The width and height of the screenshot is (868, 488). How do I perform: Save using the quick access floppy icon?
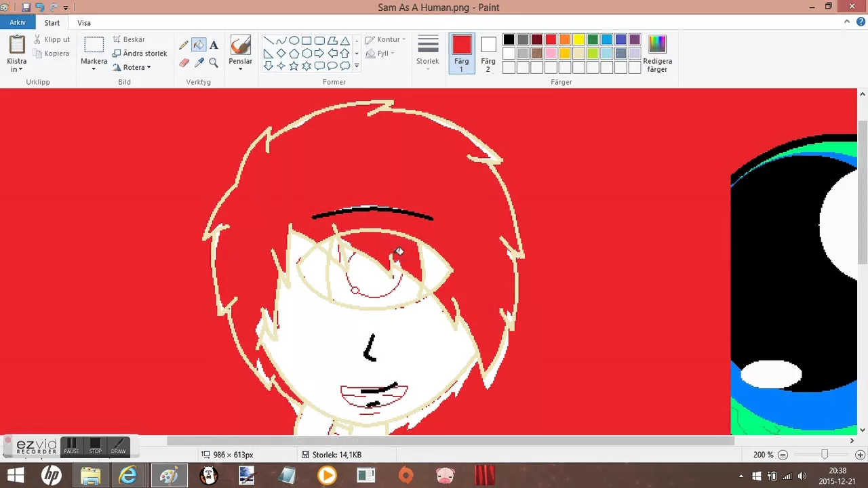point(26,7)
